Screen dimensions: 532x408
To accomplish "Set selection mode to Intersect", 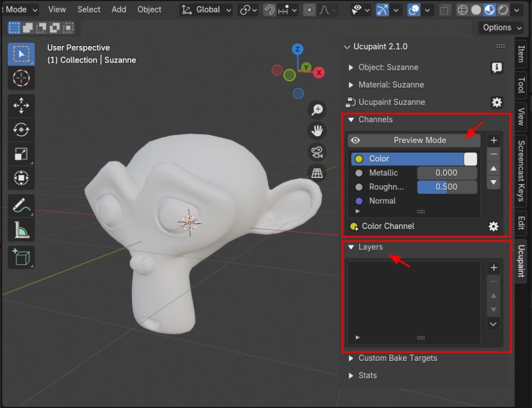I will [68, 27].
